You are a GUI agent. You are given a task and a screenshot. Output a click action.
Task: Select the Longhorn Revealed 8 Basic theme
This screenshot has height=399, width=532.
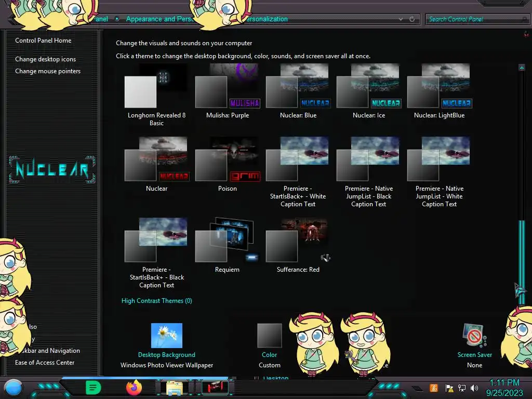[156, 95]
